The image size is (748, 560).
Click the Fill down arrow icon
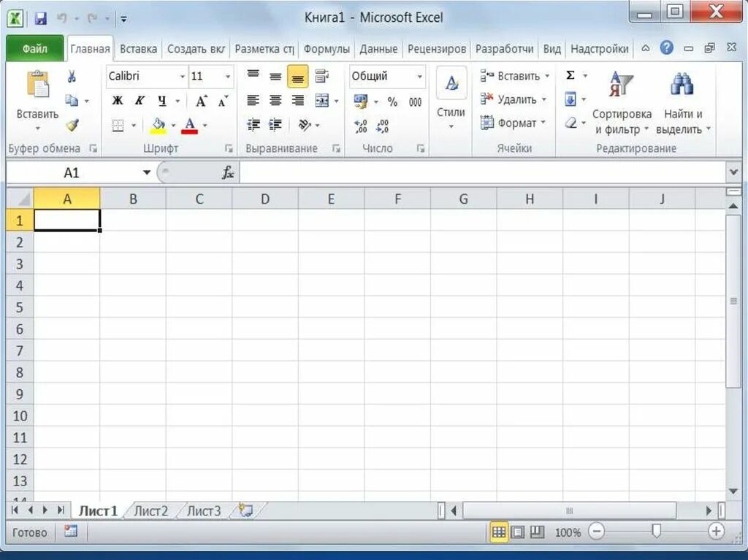pos(570,99)
